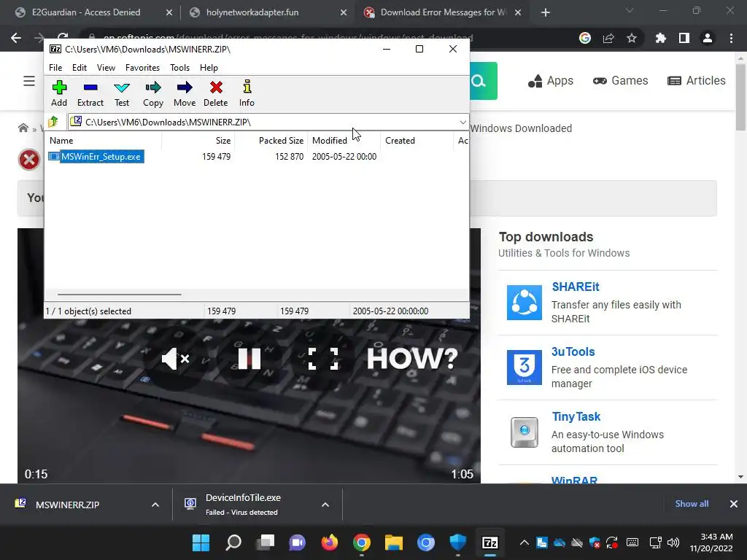Image resolution: width=747 pixels, height=560 pixels.
Task: Open the volume control in system tray
Action: (x=673, y=542)
